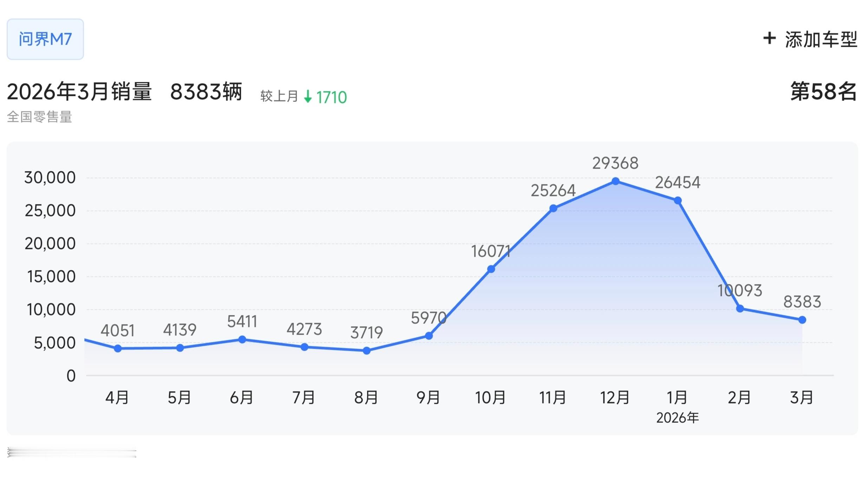Select the peak data point 29368
The height and width of the screenshot is (488, 868).
tap(615, 181)
